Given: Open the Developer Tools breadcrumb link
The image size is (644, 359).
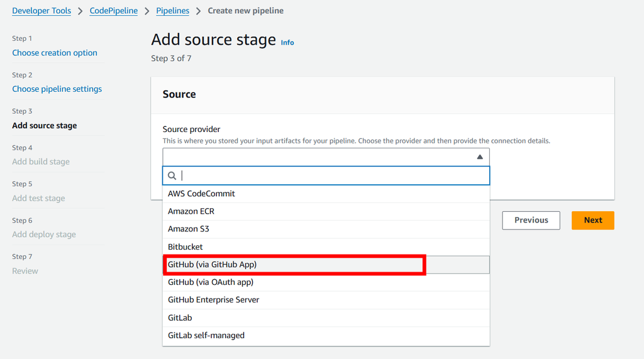Looking at the screenshot, I should (x=42, y=11).
